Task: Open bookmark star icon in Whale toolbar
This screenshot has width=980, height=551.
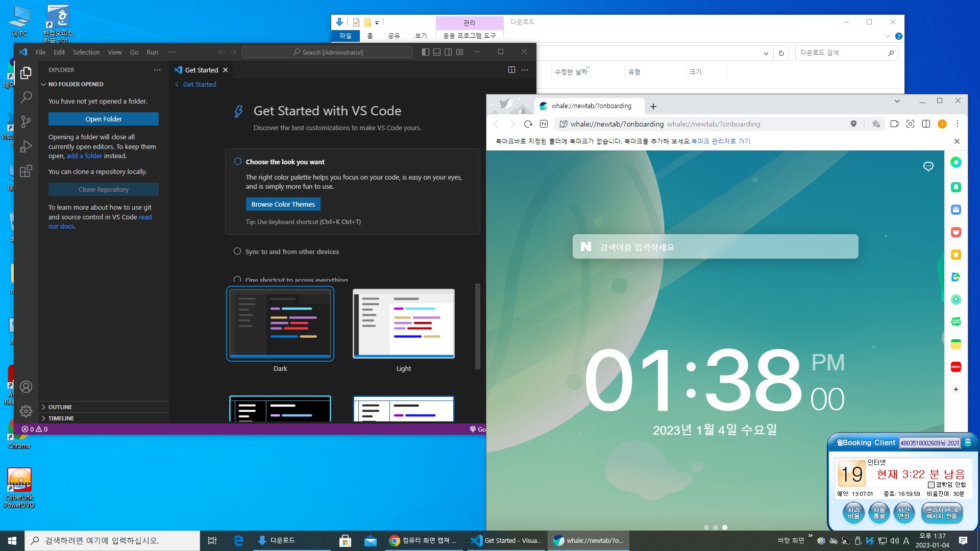Action: [x=876, y=124]
